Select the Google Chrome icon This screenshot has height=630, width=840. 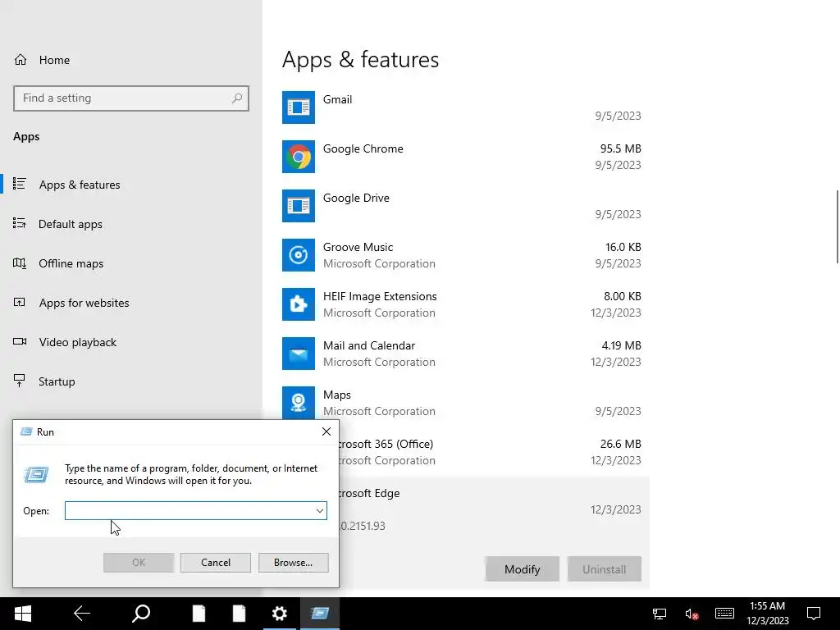pyautogui.click(x=299, y=157)
